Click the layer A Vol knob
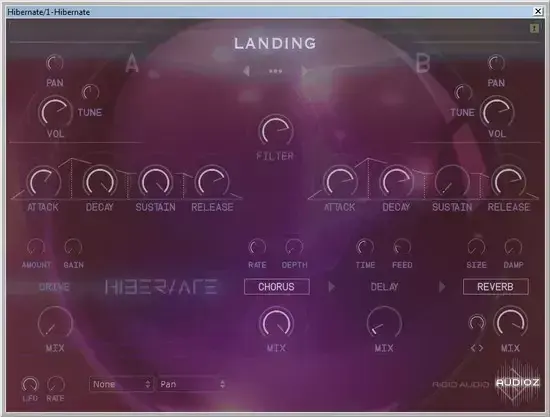Viewport: 550px width, 417px height. pyautogui.click(x=54, y=112)
